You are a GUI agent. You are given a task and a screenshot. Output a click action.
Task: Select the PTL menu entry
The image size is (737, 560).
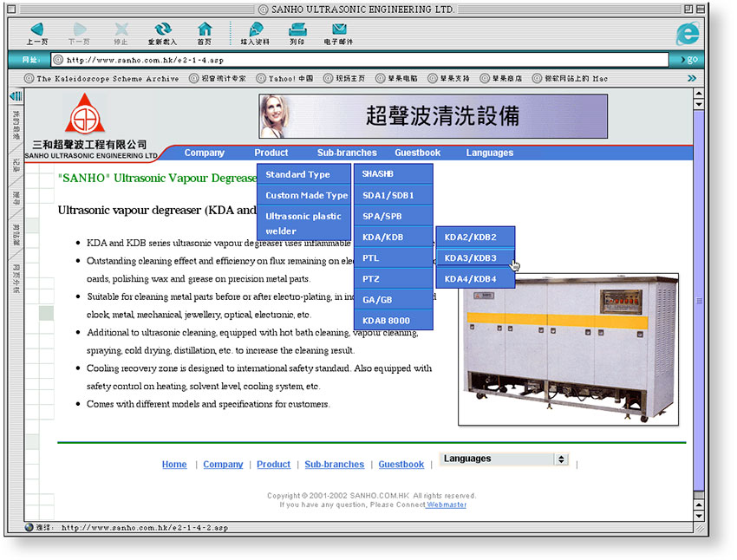click(394, 258)
